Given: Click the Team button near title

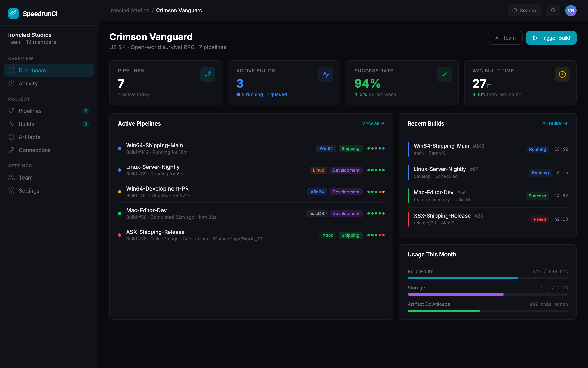Looking at the screenshot, I should (x=505, y=38).
